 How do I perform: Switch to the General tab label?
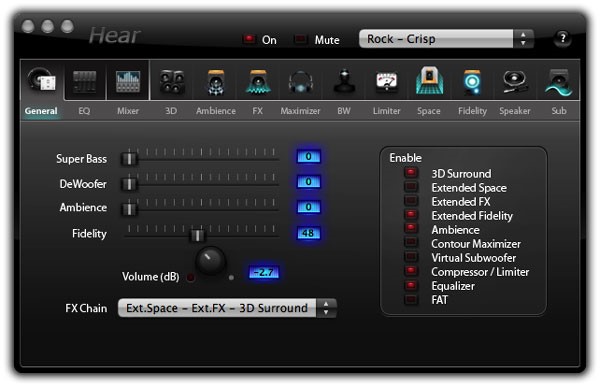[41, 111]
